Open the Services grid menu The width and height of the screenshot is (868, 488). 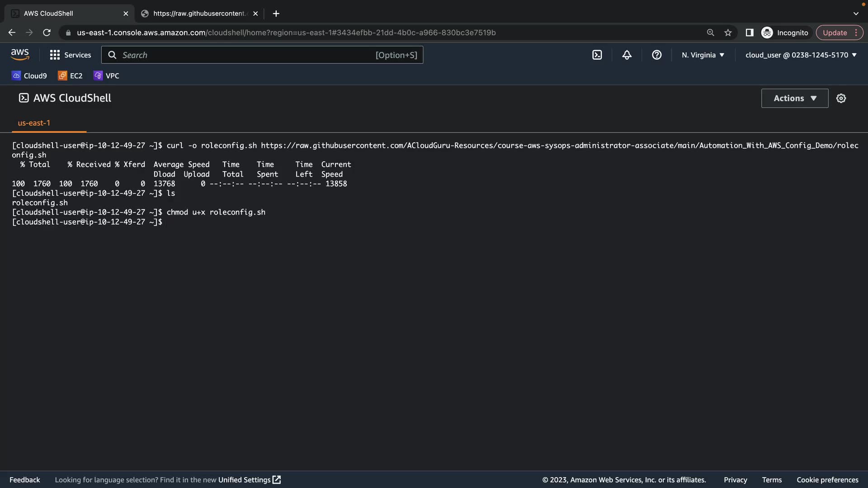point(71,55)
